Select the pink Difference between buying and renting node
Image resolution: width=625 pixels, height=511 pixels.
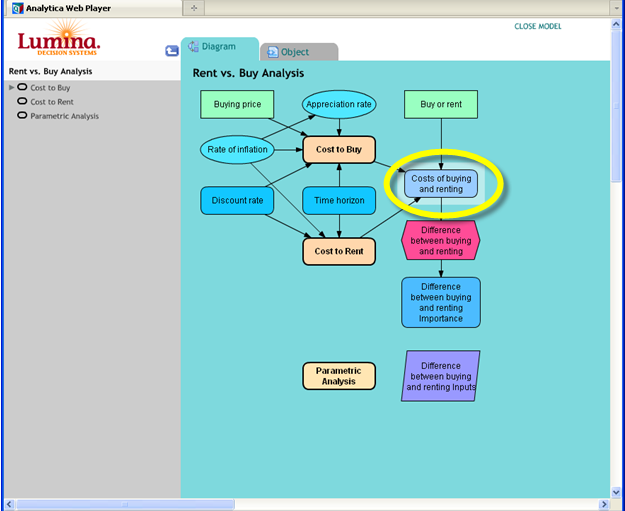(x=441, y=240)
